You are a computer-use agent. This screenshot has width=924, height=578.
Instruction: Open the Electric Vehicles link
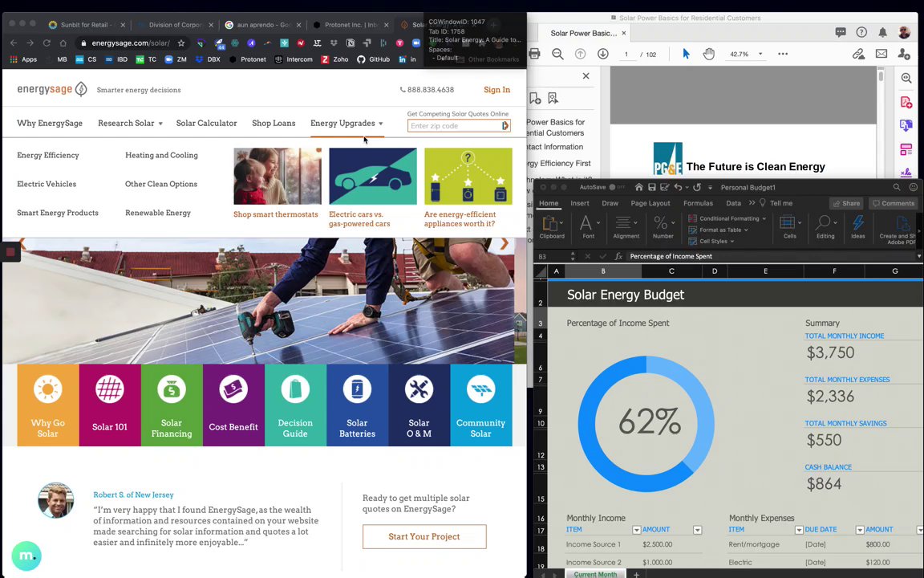(x=47, y=183)
